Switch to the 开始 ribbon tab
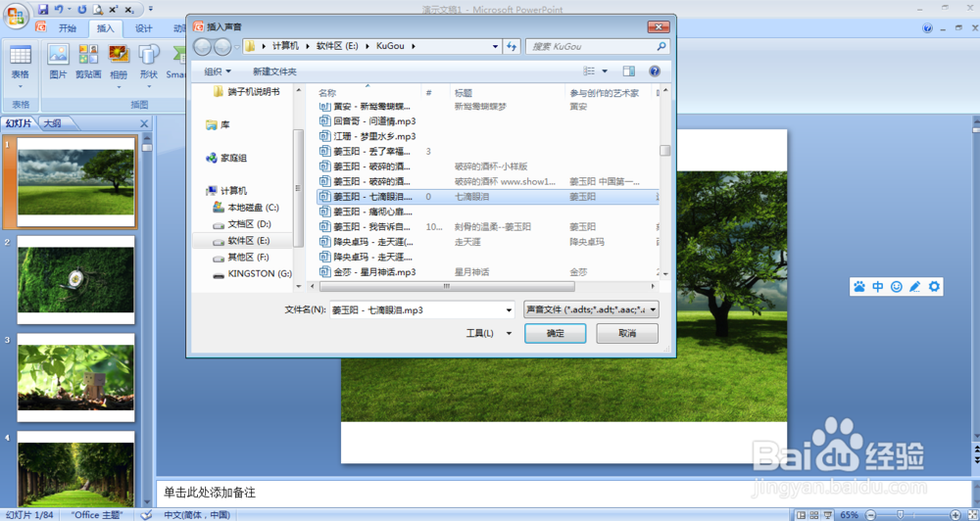Viewport: 980px width, 521px height. (67, 28)
